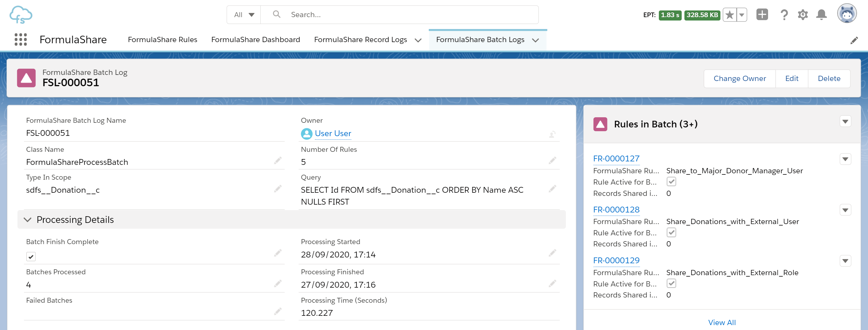Click the user avatar profile icon

pos(847,14)
